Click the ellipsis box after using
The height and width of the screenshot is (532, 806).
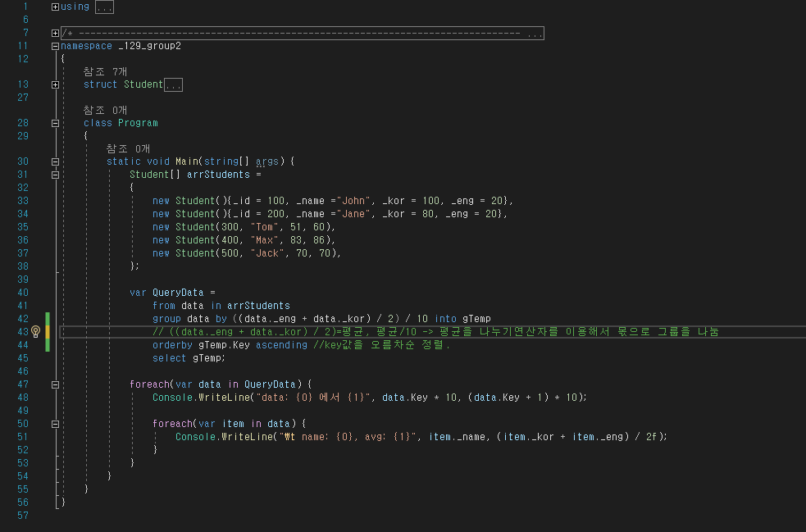pyautogui.click(x=104, y=7)
